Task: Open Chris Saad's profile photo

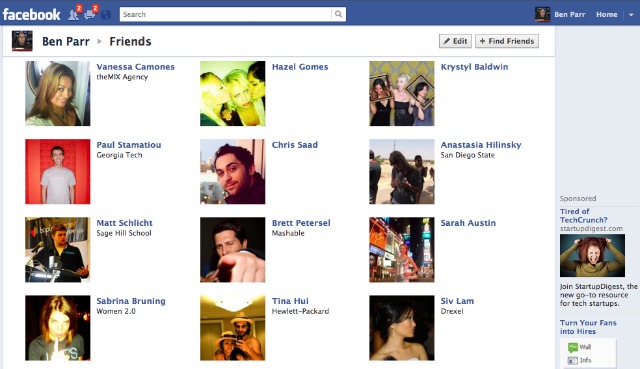Action: point(233,171)
